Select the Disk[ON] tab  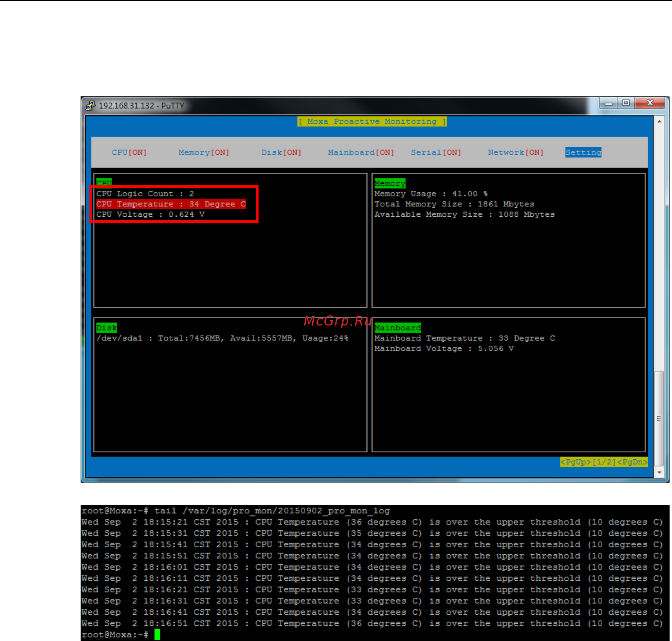tap(281, 153)
